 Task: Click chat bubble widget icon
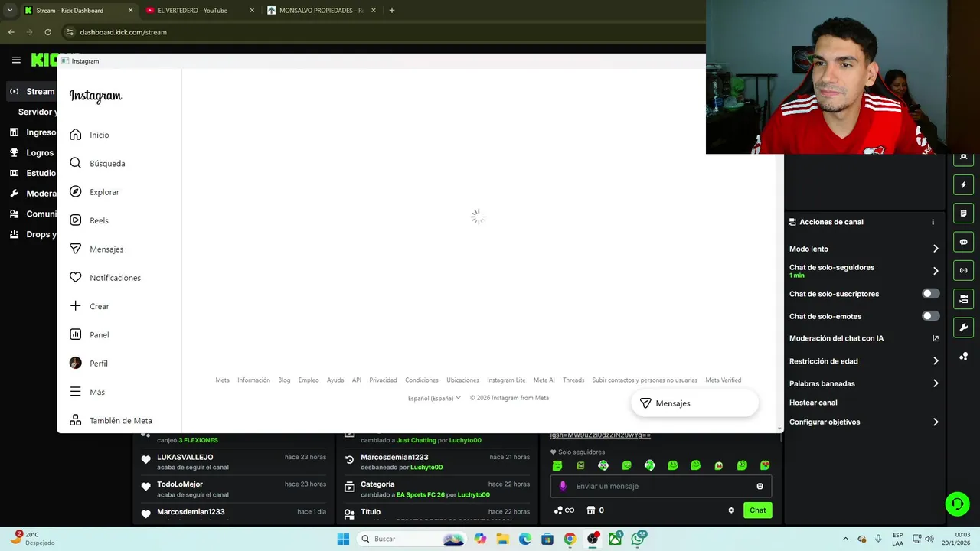pyautogui.click(x=963, y=242)
